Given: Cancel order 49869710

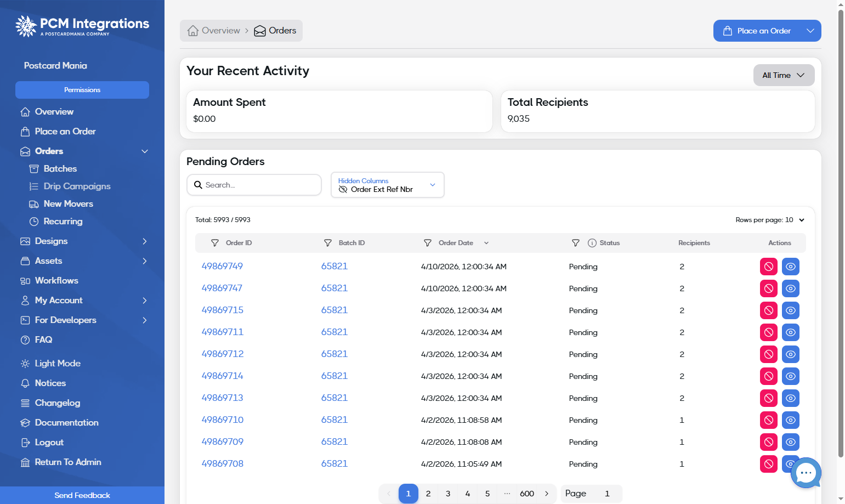Looking at the screenshot, I should [x=769, y=420].
